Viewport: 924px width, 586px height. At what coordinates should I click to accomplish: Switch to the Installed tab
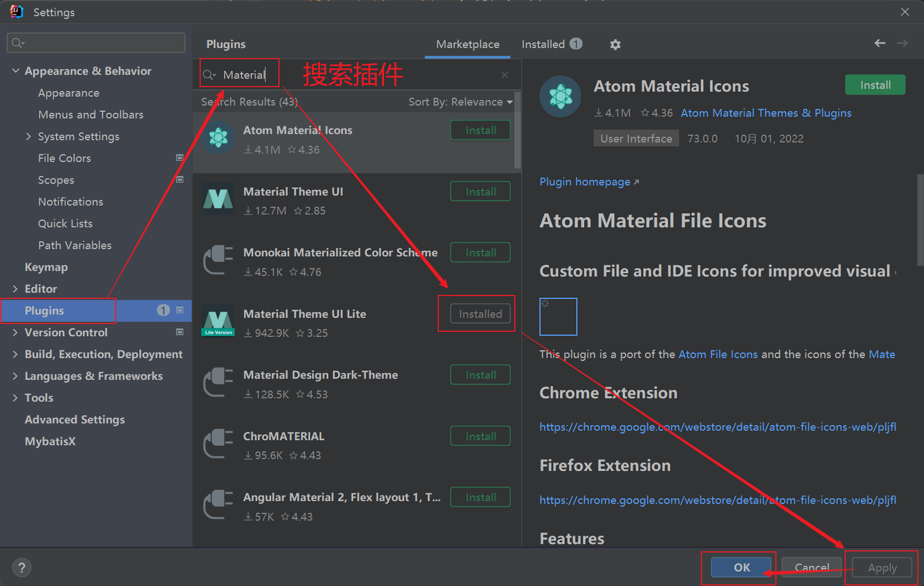point(552,44)
